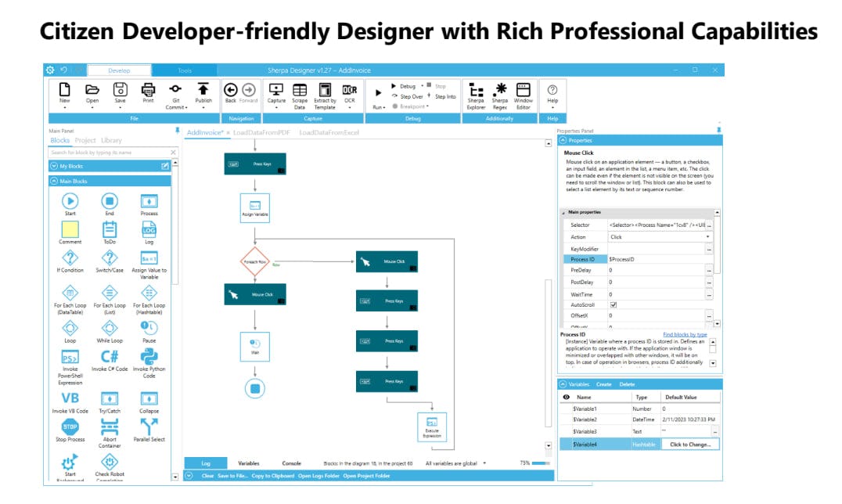Select the If Condition block
842x504 pixels.
(x=70, y=258)
